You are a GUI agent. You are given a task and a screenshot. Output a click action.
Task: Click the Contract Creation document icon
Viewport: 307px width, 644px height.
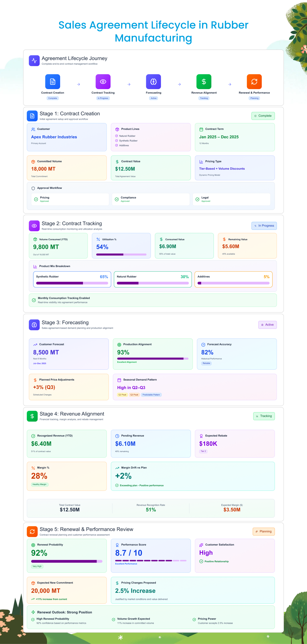coord(53,82)
